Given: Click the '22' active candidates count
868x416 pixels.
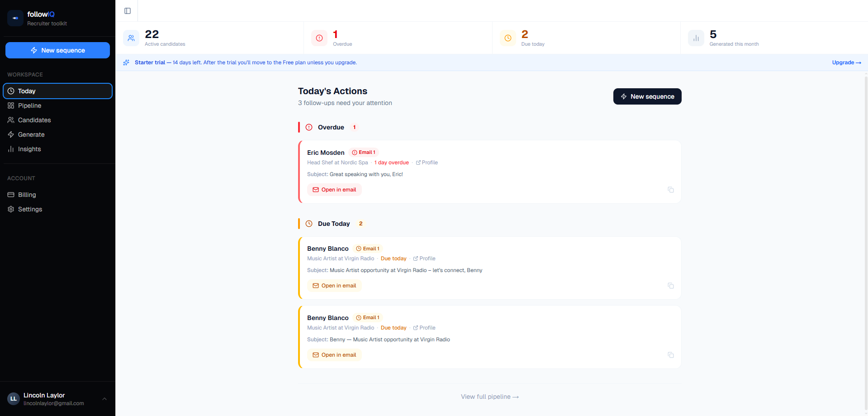Looking at the screenshot, I should pos(152,34).
